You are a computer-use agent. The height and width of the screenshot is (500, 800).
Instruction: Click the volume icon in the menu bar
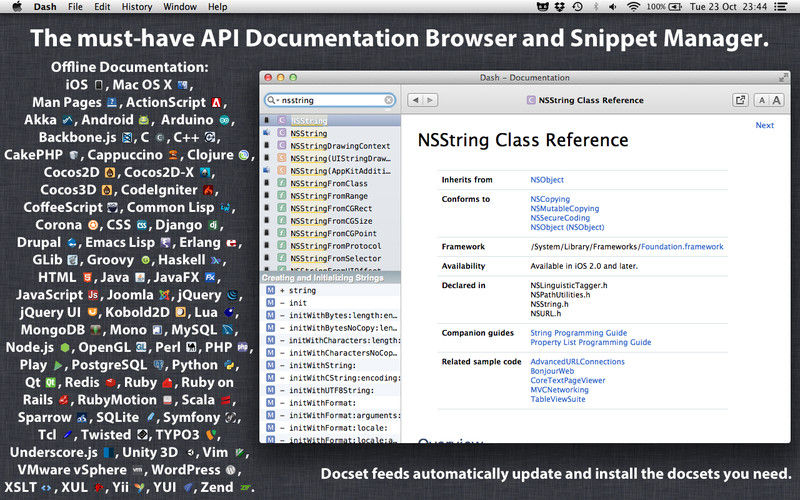point(613,7)
